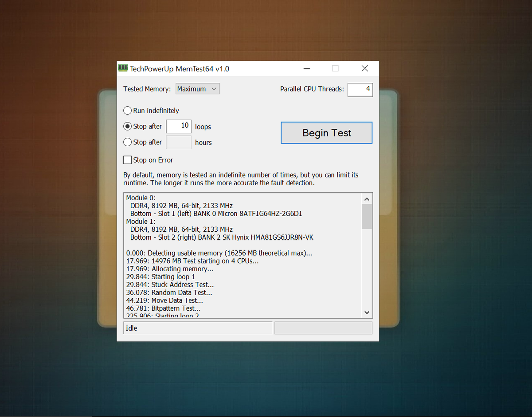Viewport: 532px width, 417px height.
Task: Click the Idle status field
Action: (198, 327)
